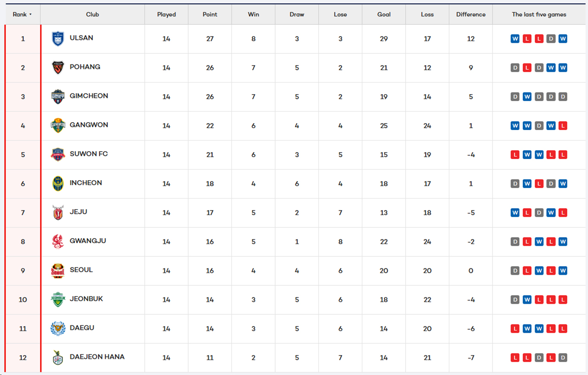Click the Point column header
The height and width of the screenshot is (375, 588).
point(210,15)
